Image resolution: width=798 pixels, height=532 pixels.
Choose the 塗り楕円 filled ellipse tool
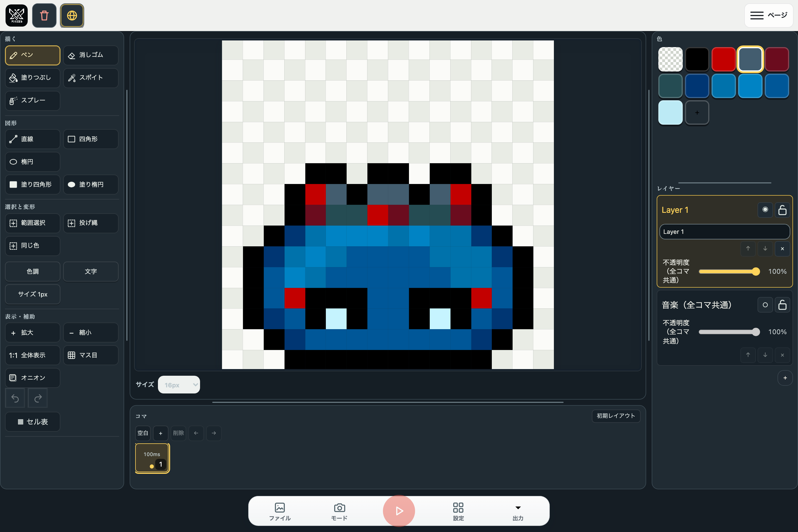point(91,185)
